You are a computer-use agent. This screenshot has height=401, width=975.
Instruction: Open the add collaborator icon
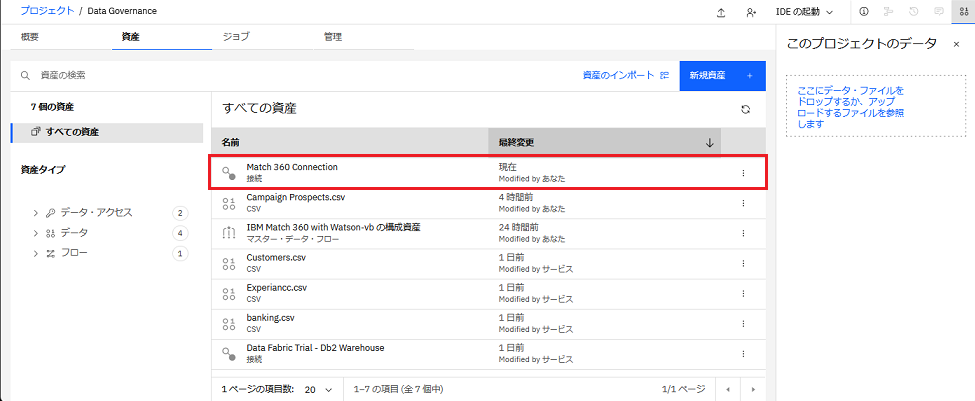751,12
